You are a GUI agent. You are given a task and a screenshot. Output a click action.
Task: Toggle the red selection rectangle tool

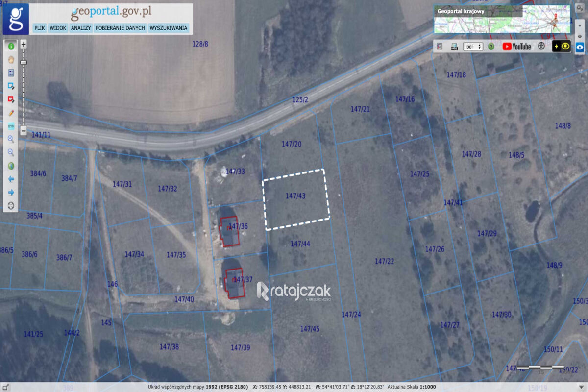[10, 98]
